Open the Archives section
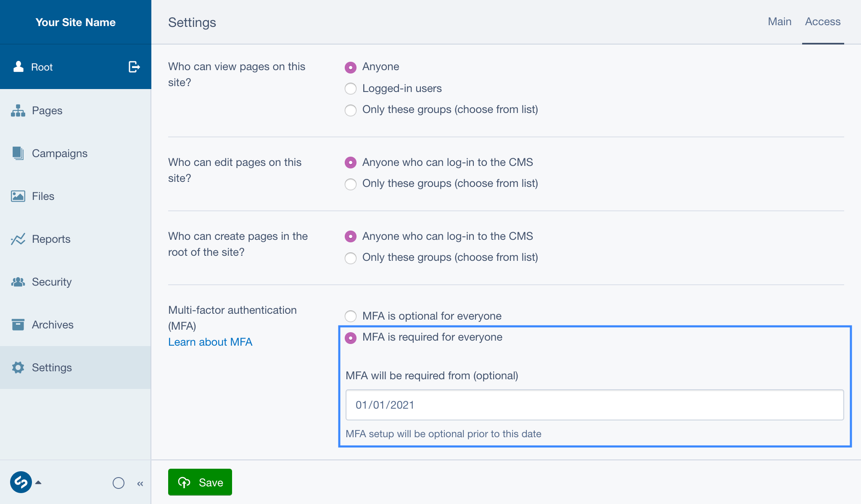 coord(52,325)
